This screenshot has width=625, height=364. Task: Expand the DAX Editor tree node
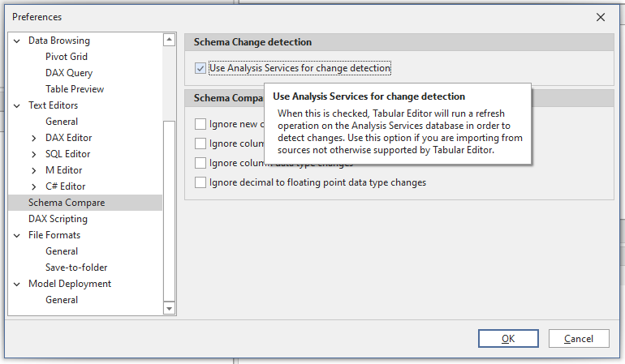pyautogui.click(x=34, y=138)
